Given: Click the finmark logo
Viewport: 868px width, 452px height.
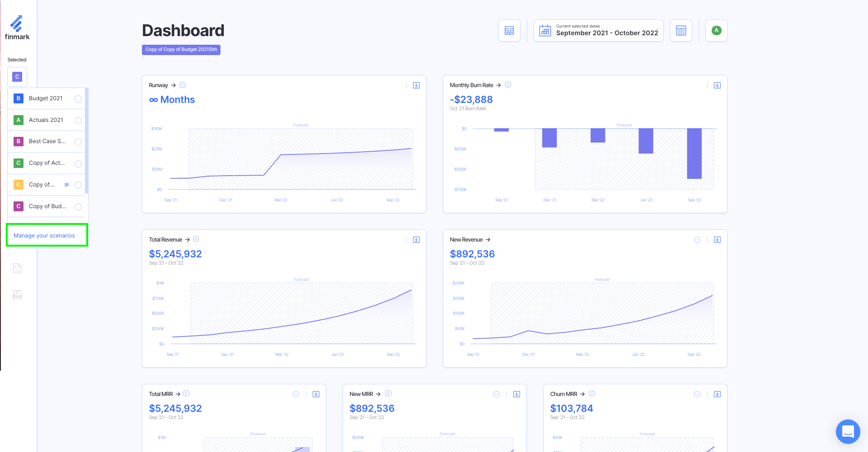Looking at the screenshot, I should coord(17,28).
